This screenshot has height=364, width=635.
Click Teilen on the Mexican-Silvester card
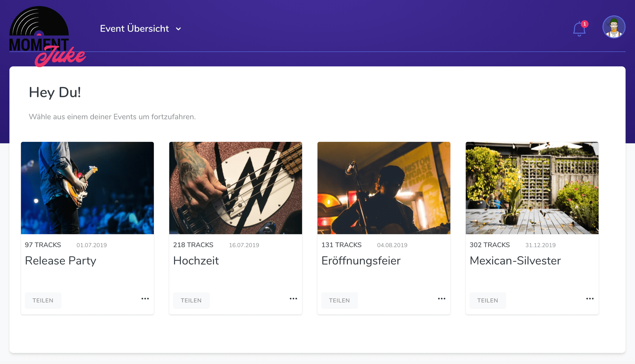[488, 300]
